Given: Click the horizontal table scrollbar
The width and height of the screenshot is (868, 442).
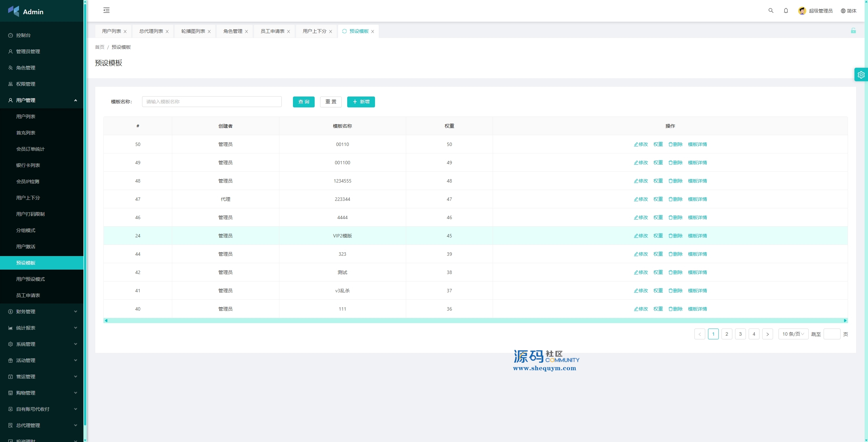Looking at the screenshot, I should pyautogui.click(x=475, y=320).
